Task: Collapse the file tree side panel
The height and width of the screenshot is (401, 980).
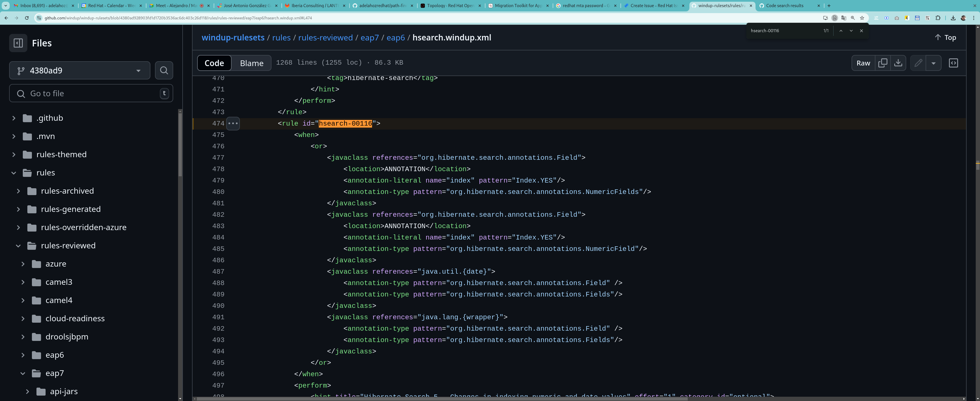Action: point(18,43)
